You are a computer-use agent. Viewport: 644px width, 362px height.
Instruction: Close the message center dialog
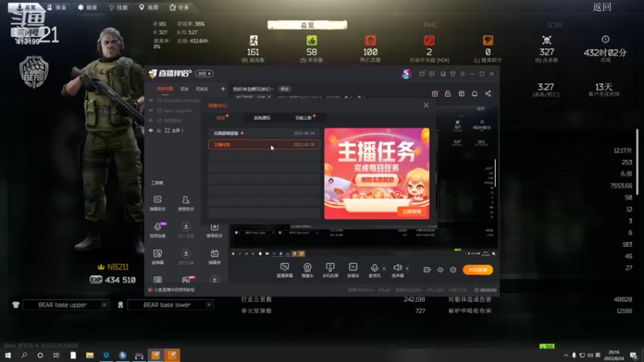427,105
